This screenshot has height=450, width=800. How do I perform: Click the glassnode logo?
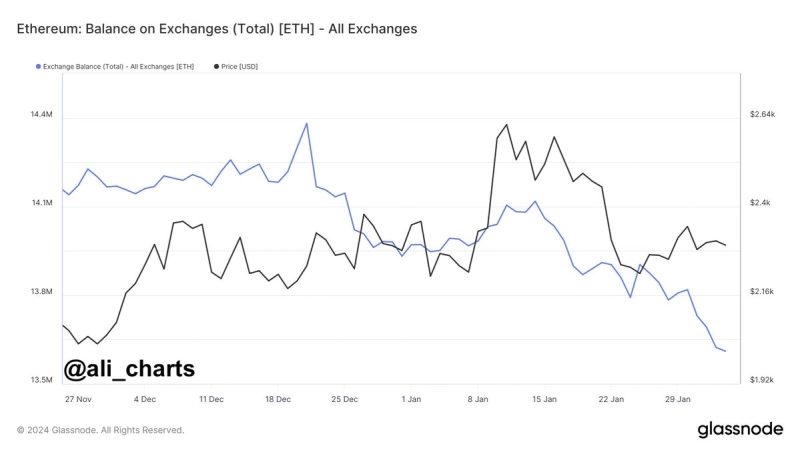click(739, 429)
